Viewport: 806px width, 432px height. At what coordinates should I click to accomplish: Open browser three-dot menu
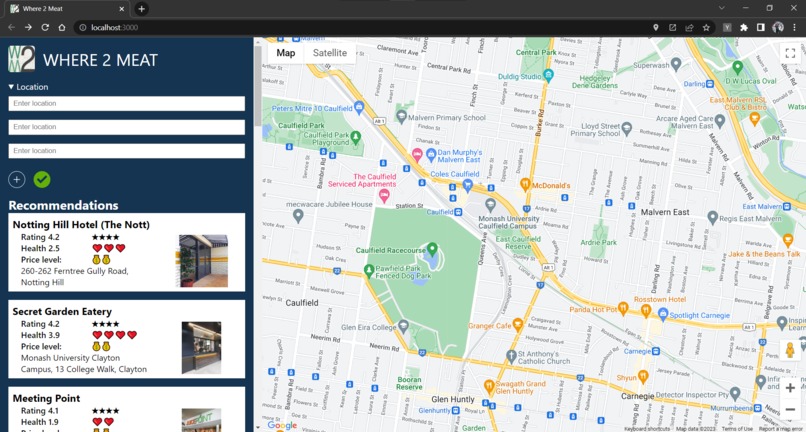(x=795, y=27)
